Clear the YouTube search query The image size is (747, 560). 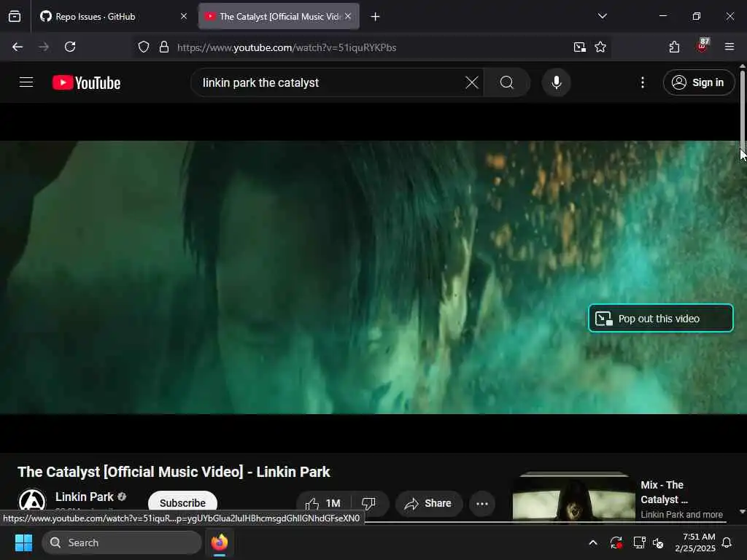click(472, 83)
